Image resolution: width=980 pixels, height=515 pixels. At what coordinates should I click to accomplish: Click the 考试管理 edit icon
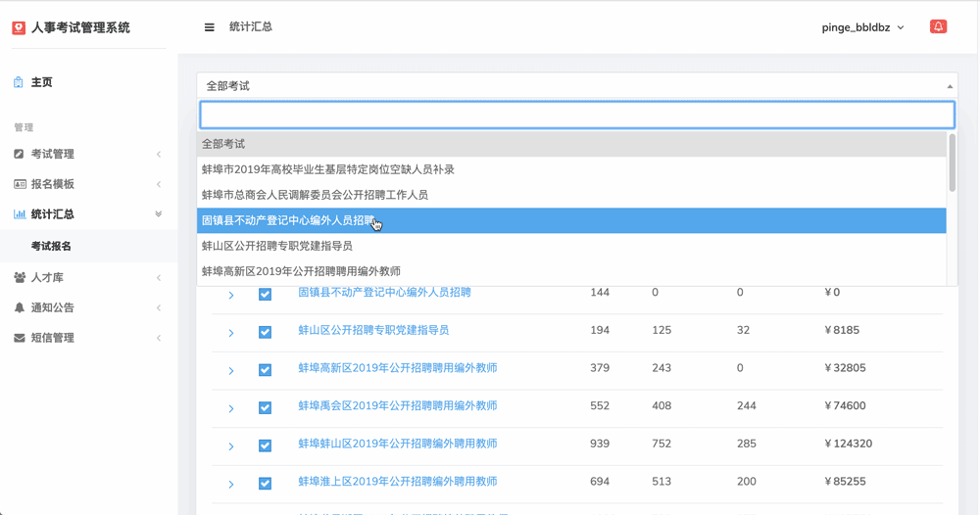(20, 154)
